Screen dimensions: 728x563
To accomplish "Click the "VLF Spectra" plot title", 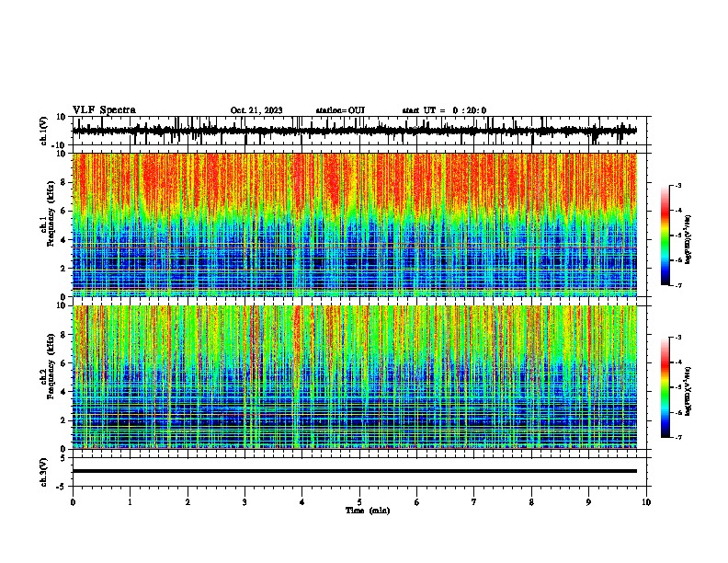I will 104,110.
